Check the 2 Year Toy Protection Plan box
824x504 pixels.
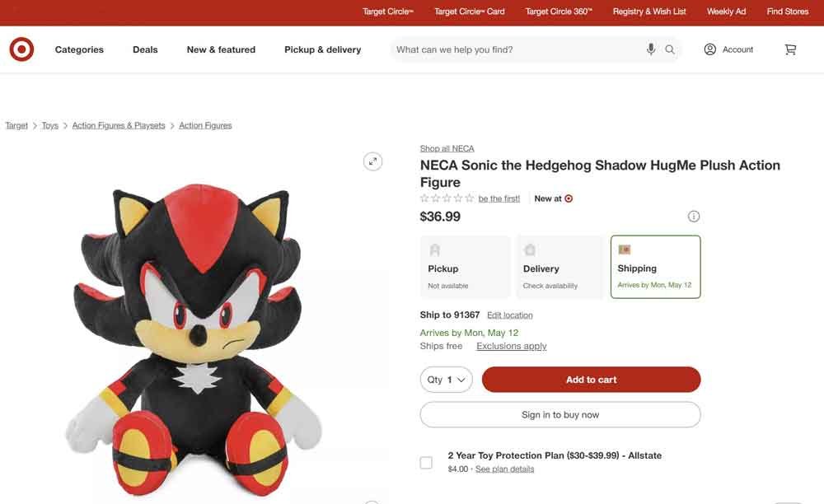click(426, 462)
